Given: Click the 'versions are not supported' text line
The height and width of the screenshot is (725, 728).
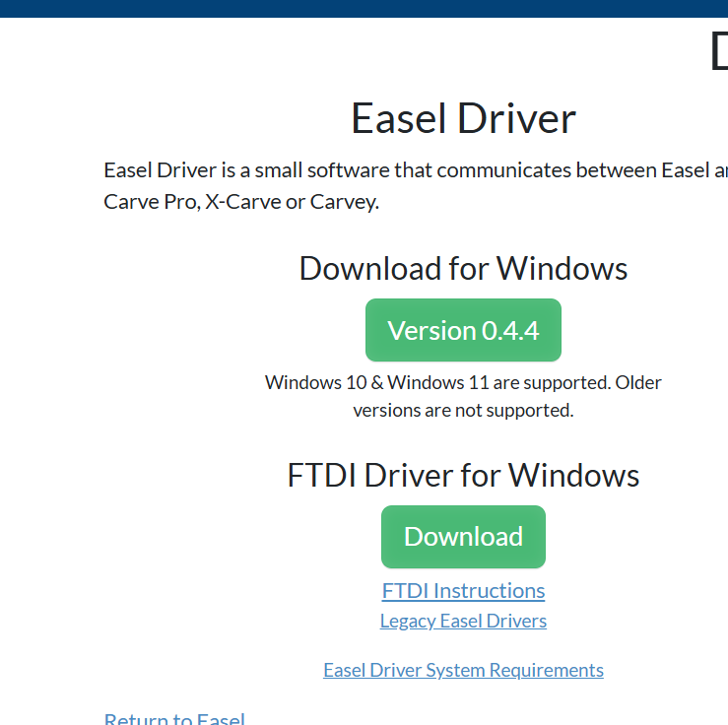Looking at the screenshot, I should 463,410.
